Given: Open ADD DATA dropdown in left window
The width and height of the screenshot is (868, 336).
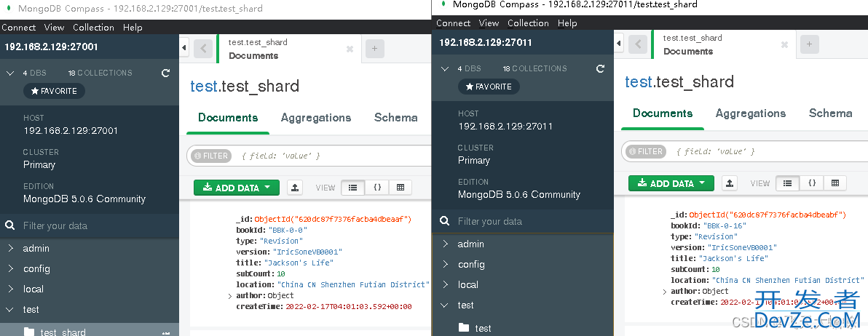Looking at the screenshot, I should coord(237,188).
